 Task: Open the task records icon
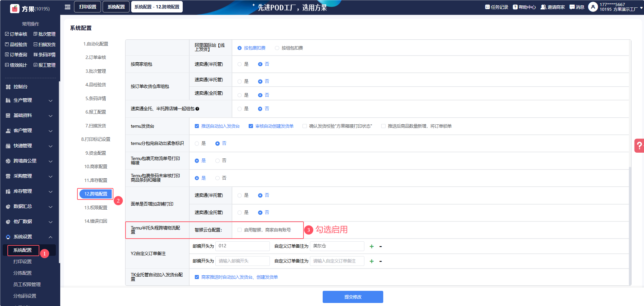487,7
